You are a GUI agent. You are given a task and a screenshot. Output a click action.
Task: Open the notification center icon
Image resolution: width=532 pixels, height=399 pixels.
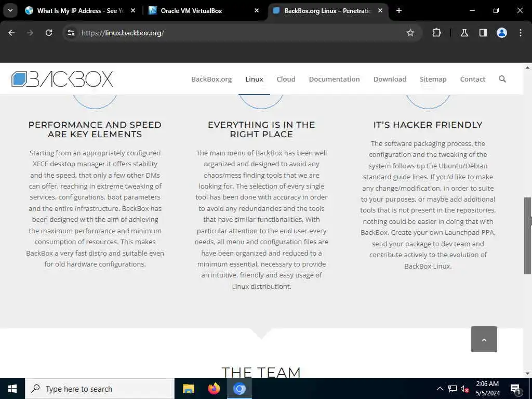515,389
